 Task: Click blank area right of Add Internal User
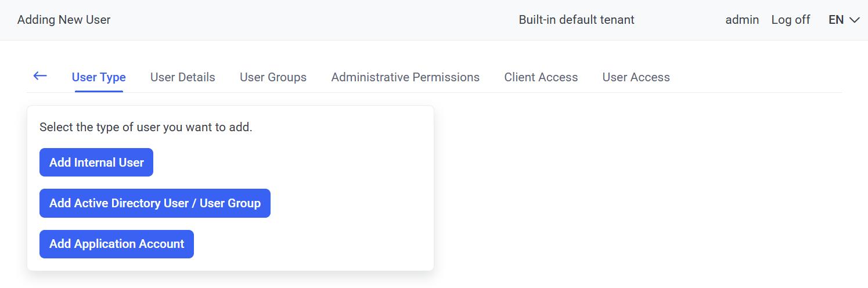coord(290,163)
